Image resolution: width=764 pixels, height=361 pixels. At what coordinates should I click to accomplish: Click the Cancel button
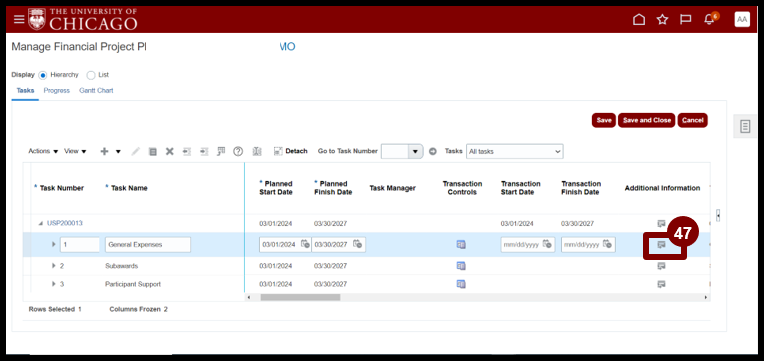coord(692,120)
